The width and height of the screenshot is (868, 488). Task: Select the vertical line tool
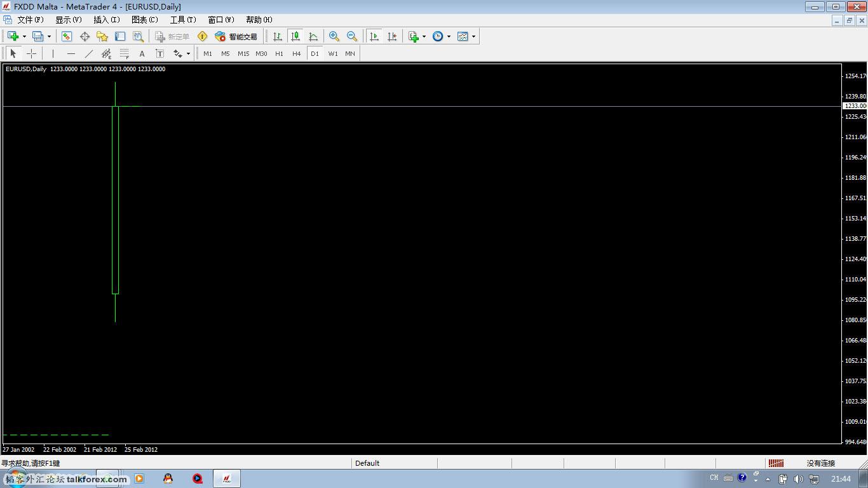point(53,53)
